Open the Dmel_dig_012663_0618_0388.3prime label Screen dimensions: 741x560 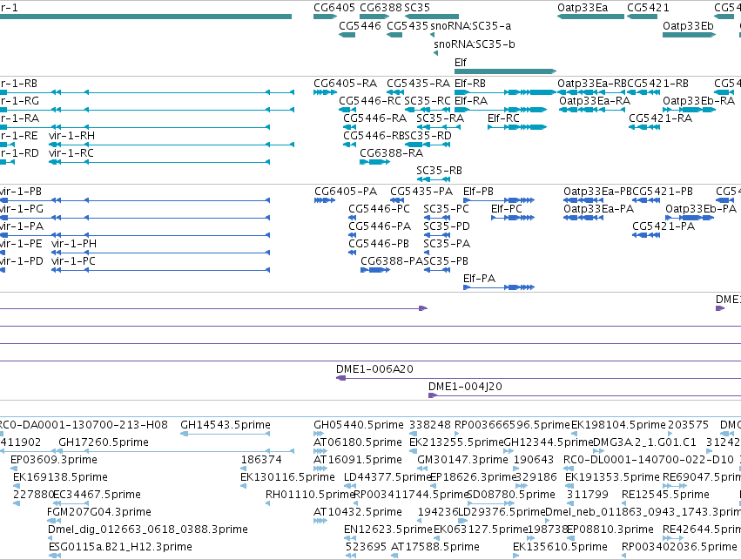coord(147,530)
